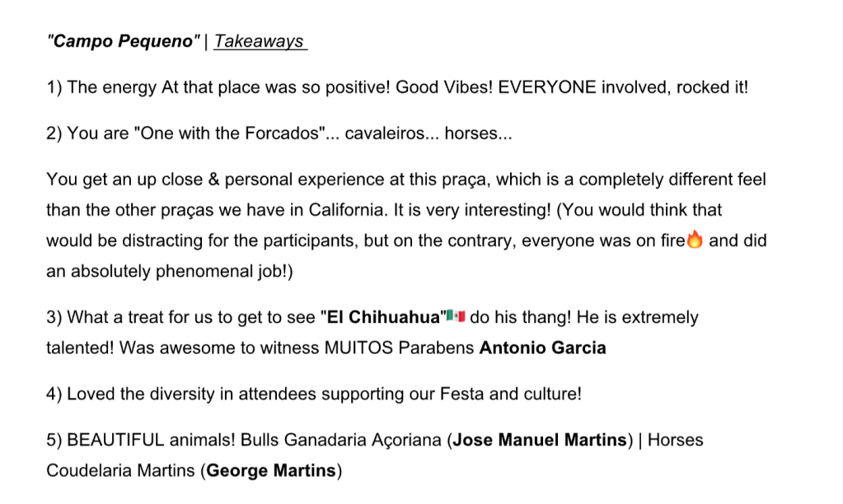The width and height of the screenshot is (843, 504).
Task: Click the underlined "Takeaways" heading
Action: 259,42
